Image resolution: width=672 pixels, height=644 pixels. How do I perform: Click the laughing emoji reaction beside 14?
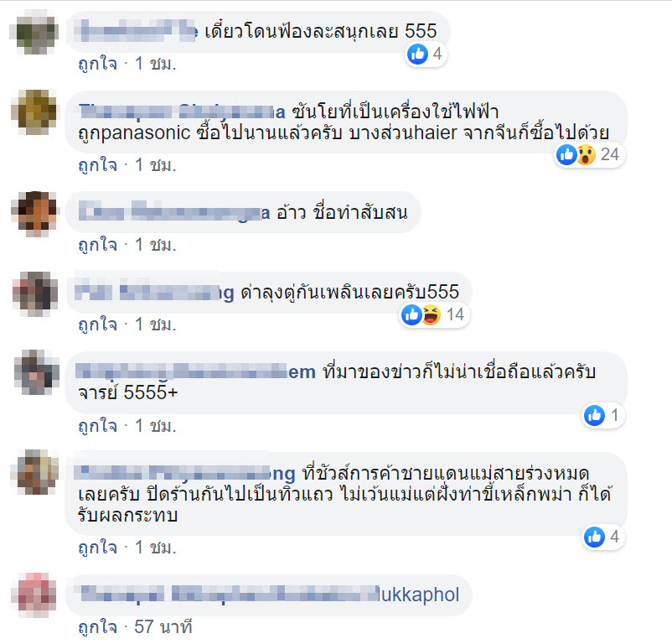[432, 315]
